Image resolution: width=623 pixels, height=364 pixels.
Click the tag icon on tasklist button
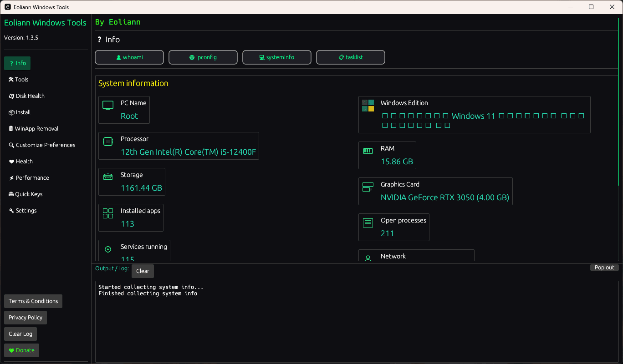(341, 58)
